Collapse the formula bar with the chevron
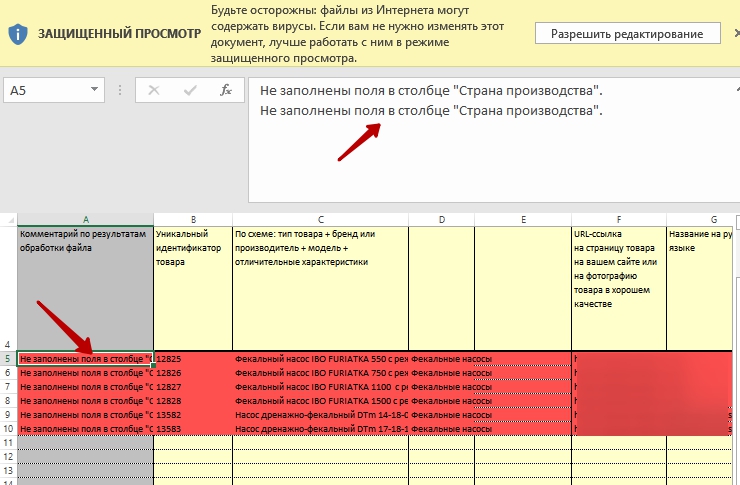The width and height of the screenshot is (740, 485). [737, 89]
